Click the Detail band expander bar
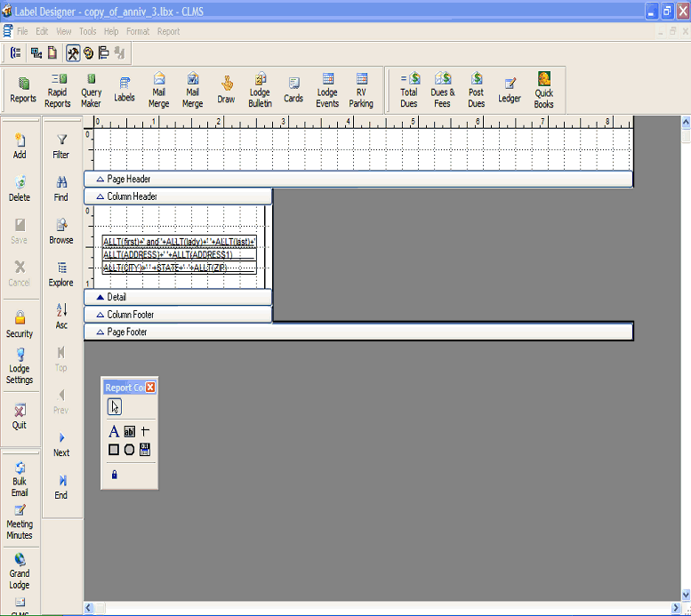This screenshot has height=616, width=691. coord(178,297)
